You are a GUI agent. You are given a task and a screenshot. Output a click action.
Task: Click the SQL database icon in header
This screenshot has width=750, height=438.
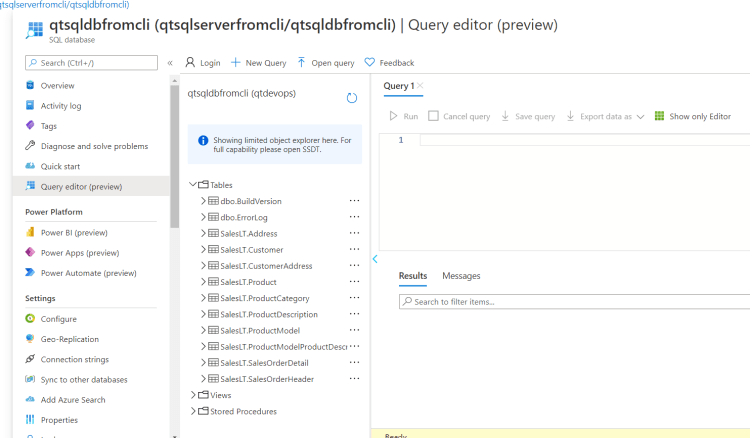[x=34, y=29]
